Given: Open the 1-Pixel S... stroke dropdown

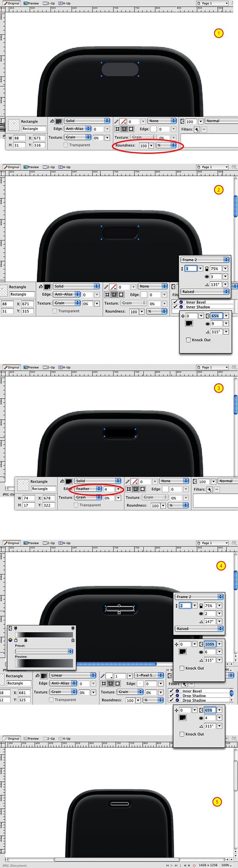Looking at the screenshot, I should [x=149, y=675].
